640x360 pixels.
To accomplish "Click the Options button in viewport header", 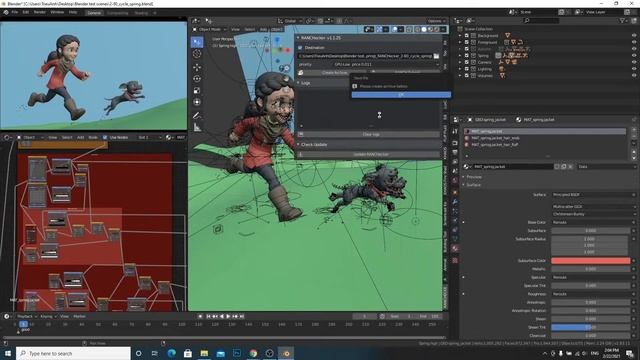I will (x=436, y=21).
